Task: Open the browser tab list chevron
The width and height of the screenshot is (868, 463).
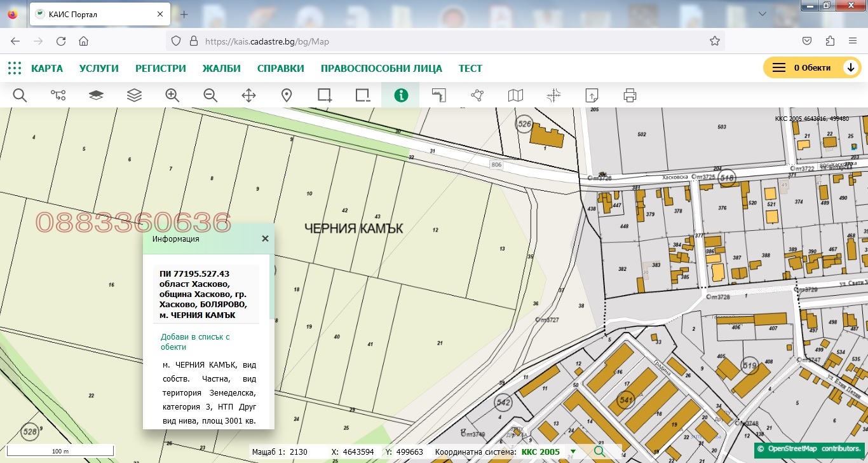Action: click(x=763, y=13)
